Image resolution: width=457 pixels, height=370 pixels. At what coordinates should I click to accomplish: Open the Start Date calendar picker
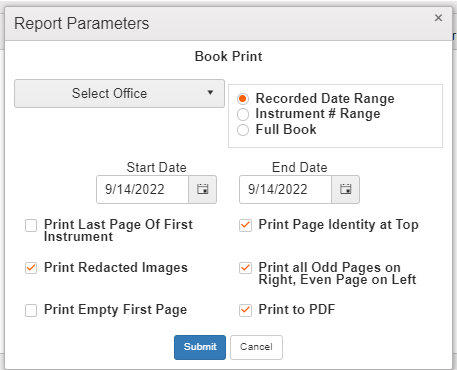(203, 189)
